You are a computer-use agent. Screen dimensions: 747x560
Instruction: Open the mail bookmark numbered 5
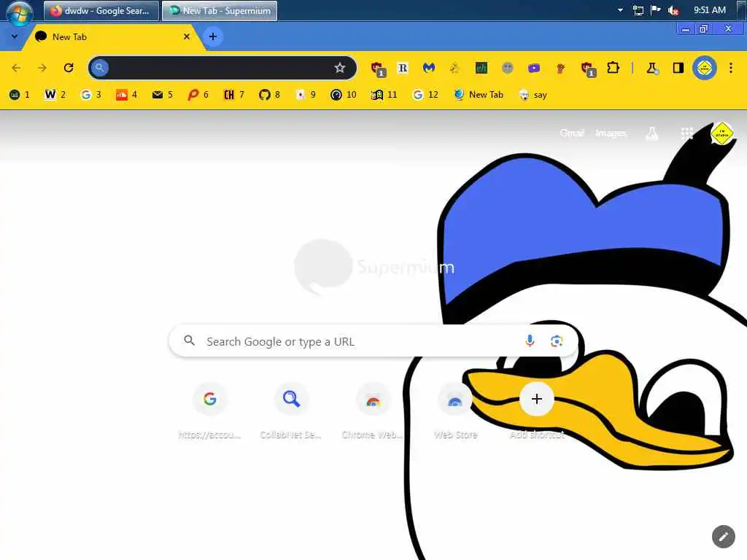coord(163,95)
